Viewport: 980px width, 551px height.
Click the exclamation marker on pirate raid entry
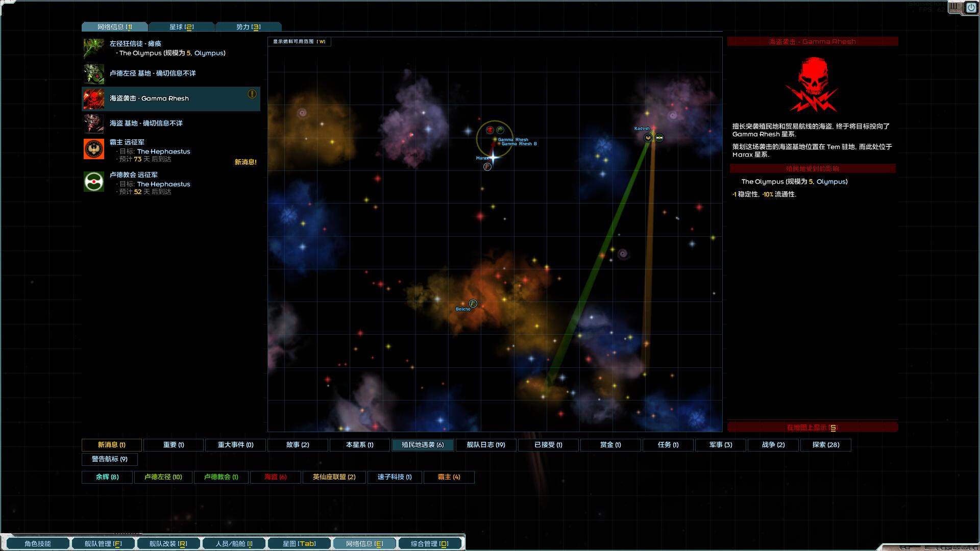[252, 94]
